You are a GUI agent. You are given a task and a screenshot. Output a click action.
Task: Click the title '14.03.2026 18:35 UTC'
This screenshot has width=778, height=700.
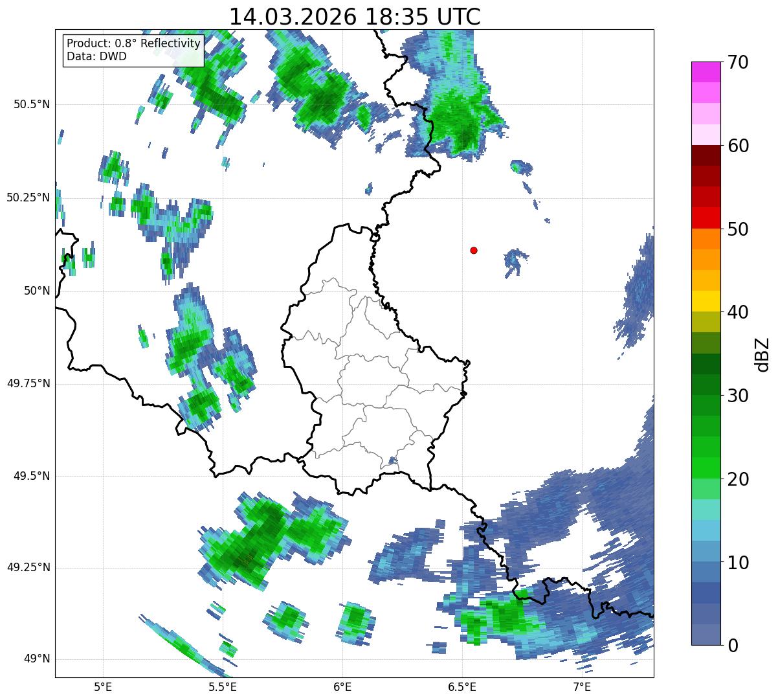[x=355, y=16]
